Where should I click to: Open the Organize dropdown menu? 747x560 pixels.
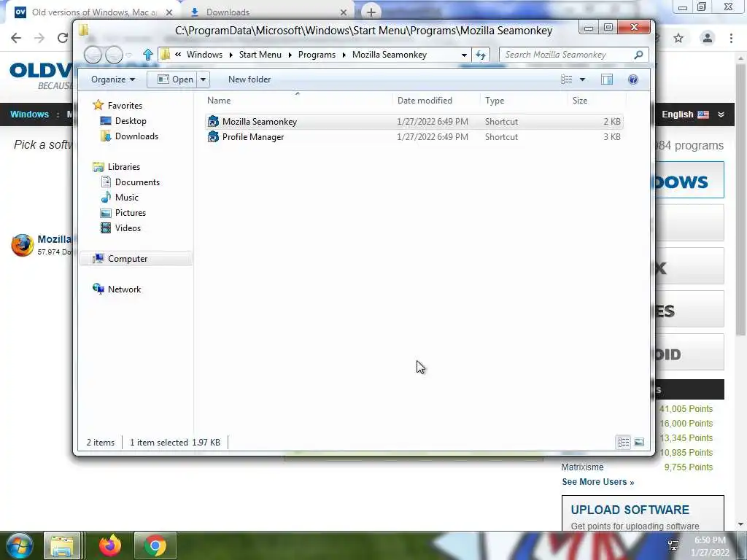pyautogui.click(x=113, y=79)
